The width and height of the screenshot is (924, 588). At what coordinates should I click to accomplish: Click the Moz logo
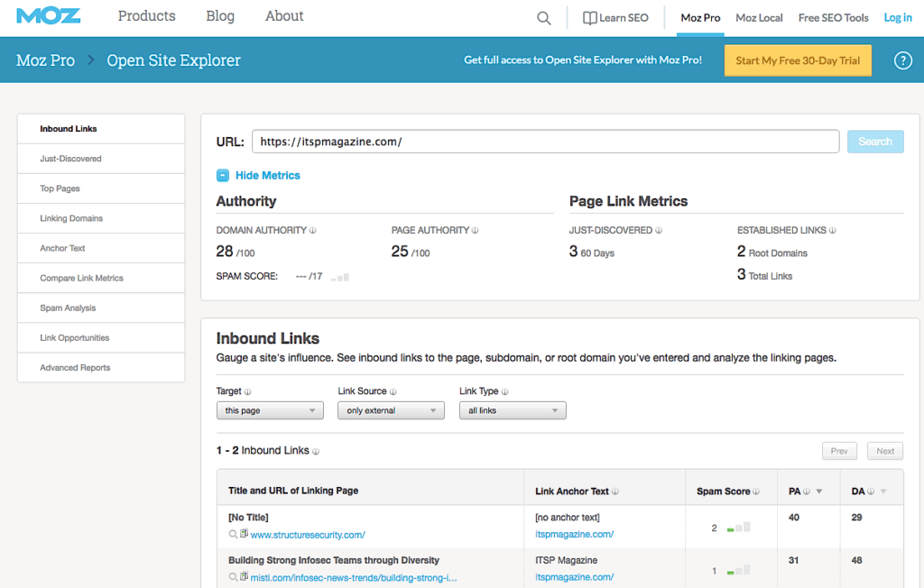49,16
